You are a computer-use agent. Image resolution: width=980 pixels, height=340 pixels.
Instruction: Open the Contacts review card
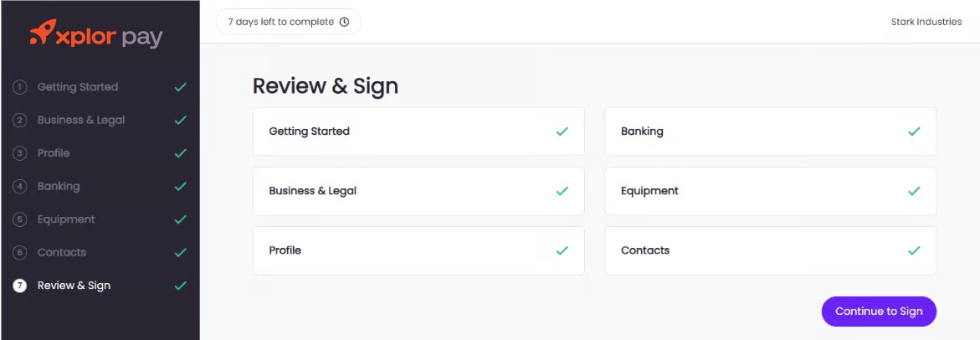click(770, 250)
